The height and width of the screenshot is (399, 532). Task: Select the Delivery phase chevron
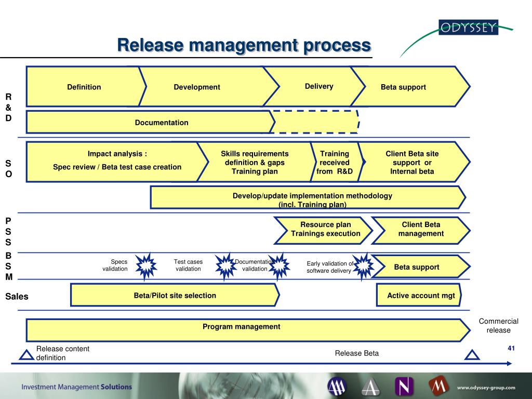[314, 87]
